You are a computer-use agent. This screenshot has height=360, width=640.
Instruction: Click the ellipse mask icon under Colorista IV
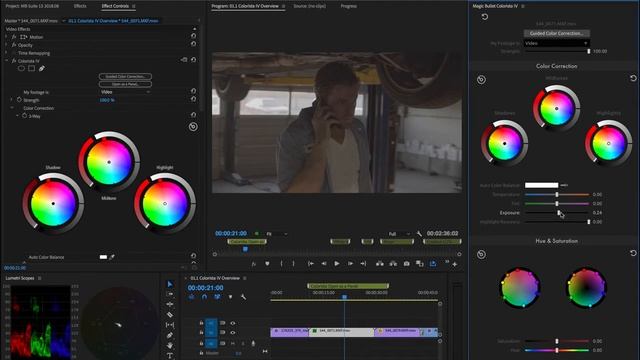pyautogui.click(x=21, y=69)
